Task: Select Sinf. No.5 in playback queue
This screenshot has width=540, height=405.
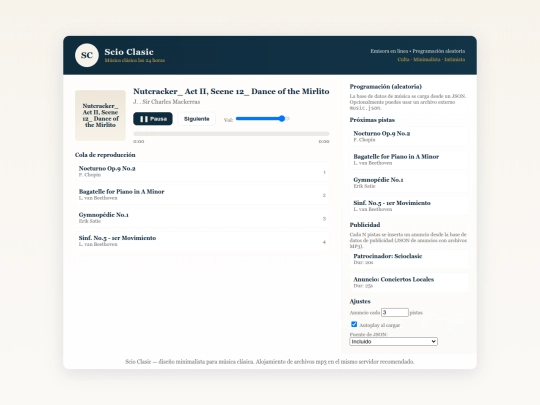Action: 202,241
